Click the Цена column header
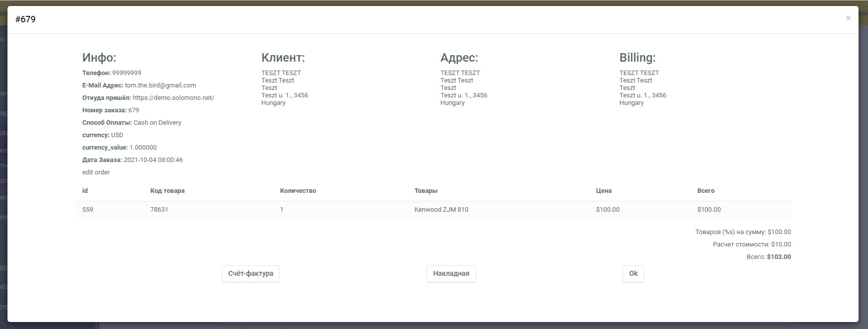 tap(603, 191)
